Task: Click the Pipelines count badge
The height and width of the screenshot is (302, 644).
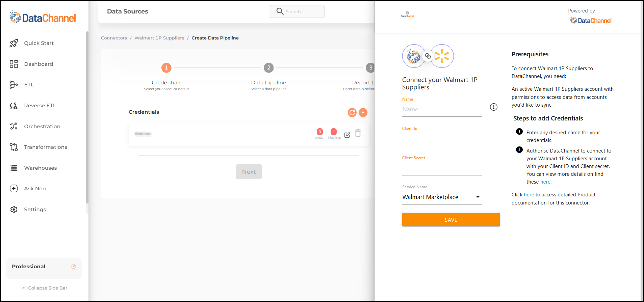Action: click(334, 132)
